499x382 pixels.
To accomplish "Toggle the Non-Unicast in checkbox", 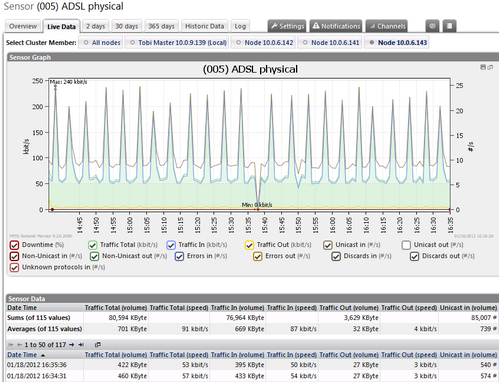I will [x=14, y=256].
